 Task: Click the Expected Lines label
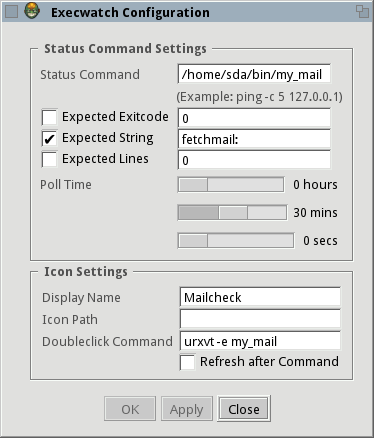pos(105,159)
